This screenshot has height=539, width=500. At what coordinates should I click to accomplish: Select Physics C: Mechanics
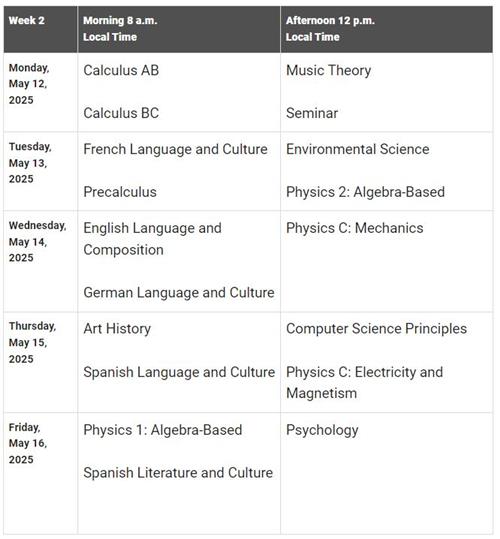click(x=355, y=228)
